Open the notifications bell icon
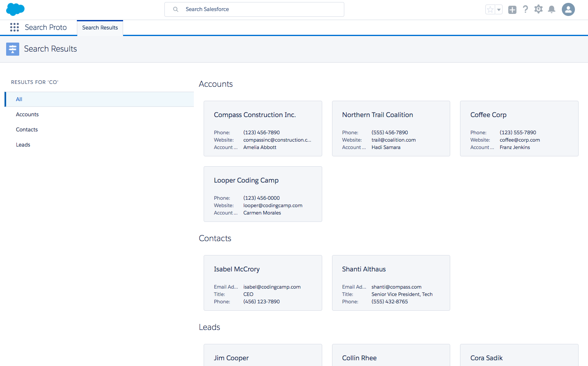This screenshot has height=366, width=588. point(552,9)
